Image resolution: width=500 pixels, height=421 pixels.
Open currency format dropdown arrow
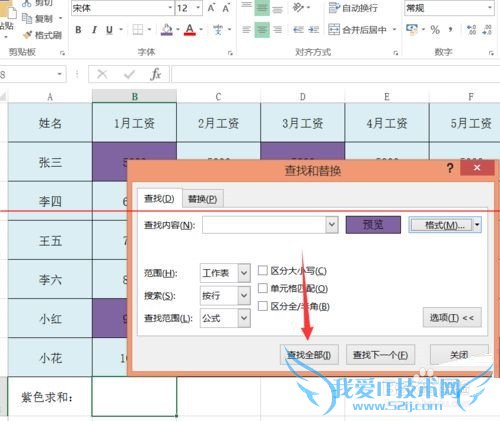[423, 30]
